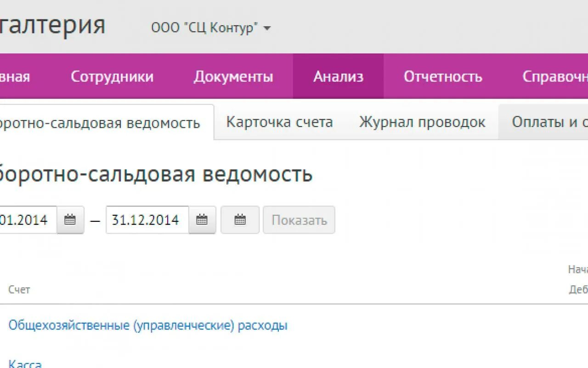Open Общехозяйственные (управленческие) расходы account link
The image size is (588, 368).
pos(148,326)
